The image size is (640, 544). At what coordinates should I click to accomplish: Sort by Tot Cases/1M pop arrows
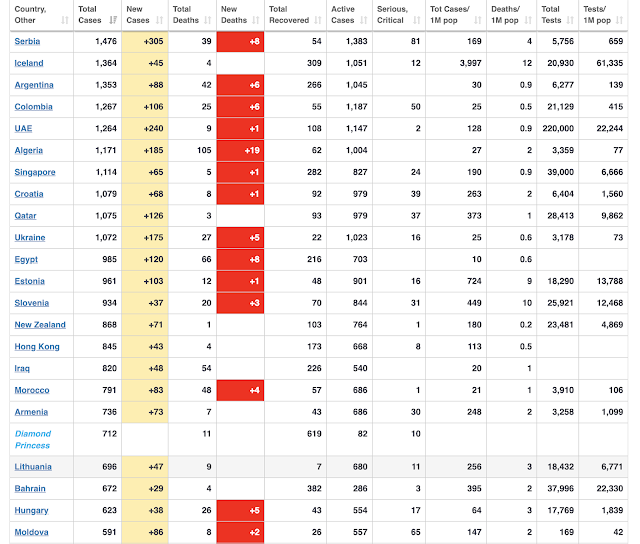pyautogui.click(x=478, y=20)
